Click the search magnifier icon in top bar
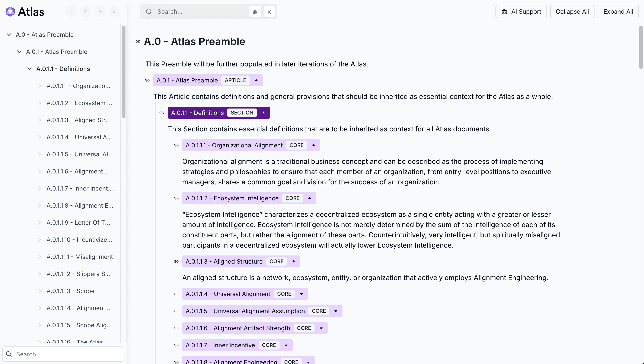This screenshot has height=364, width=644. point(149,12)
